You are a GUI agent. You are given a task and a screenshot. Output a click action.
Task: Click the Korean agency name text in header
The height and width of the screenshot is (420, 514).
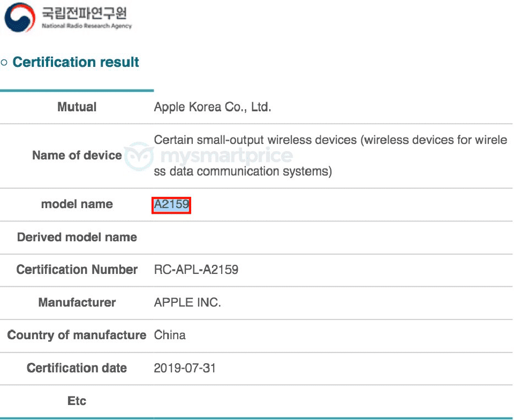click(x=84, y=13)
